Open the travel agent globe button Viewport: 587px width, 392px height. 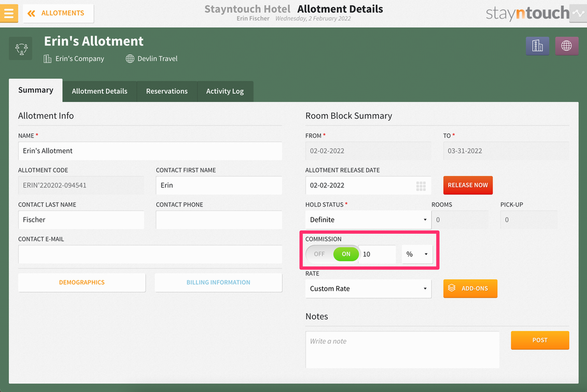(x=567, y=46)
